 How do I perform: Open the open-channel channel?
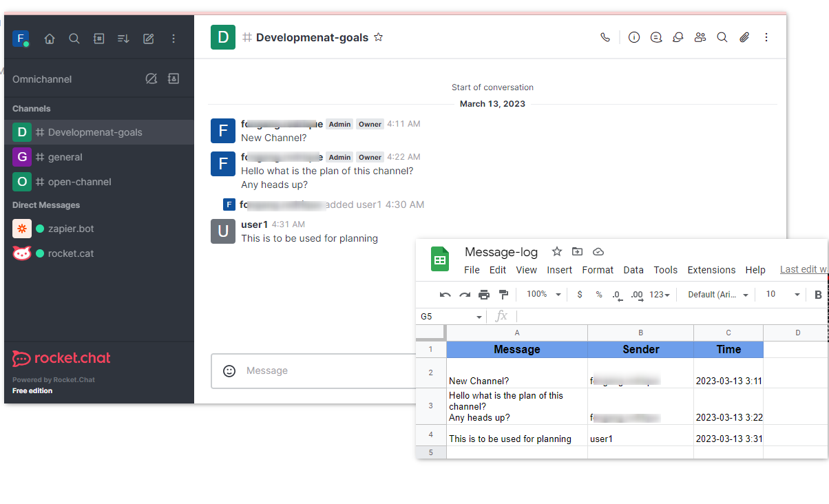[99, 182]
